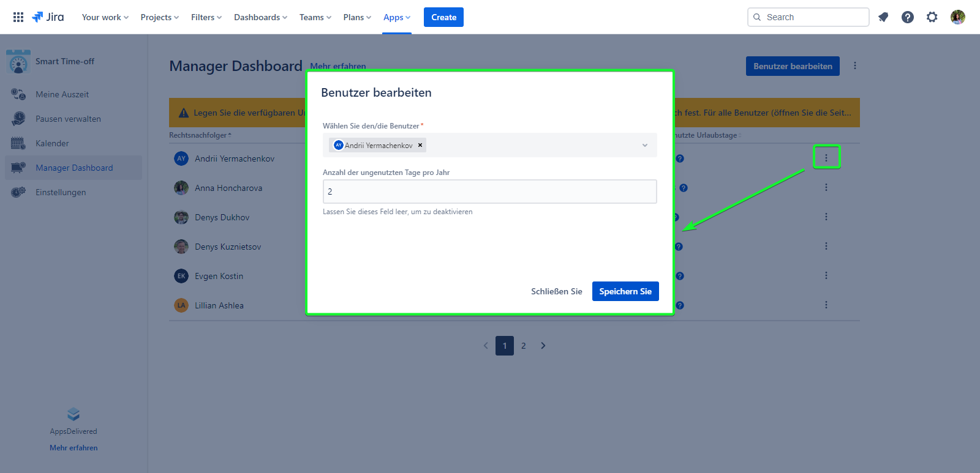The width and height of the screenshot is (980, 473).
Task: Expand the user selection dropdown chevron
Action: point(645,146)
